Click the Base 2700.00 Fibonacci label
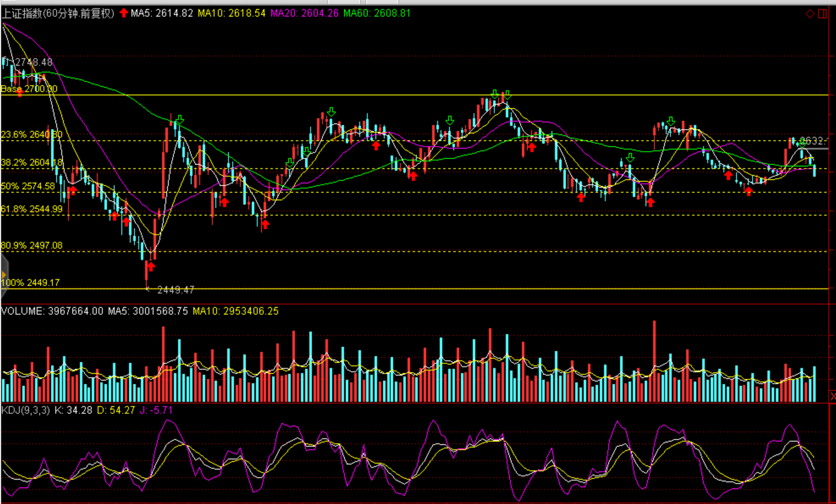The image size is (836, 504). coord(29,89)
